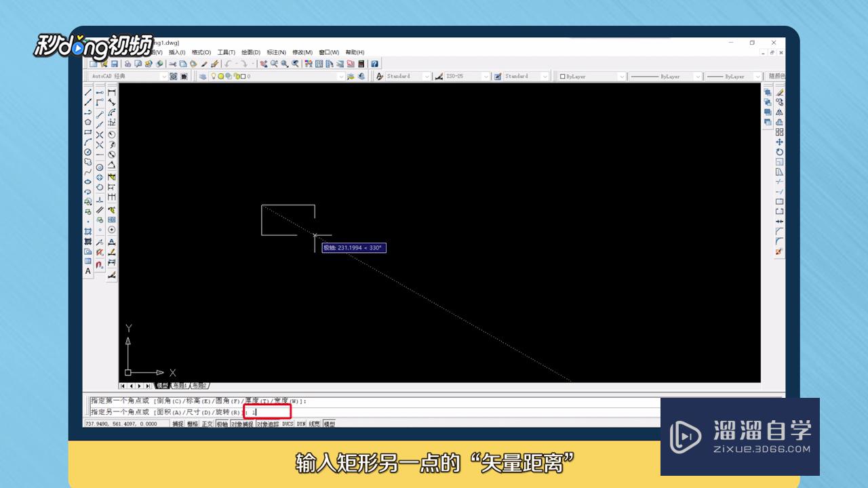The width and height of the screenshot is (868, 488).
Task: Click the Zoom Window magnifier icon
Action: tap(285, 64)
